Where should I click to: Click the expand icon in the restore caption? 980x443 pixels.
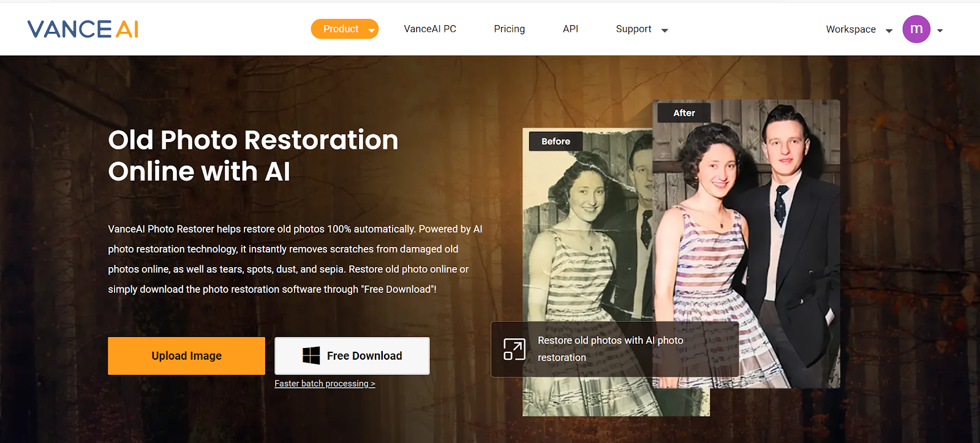(514, 349)
